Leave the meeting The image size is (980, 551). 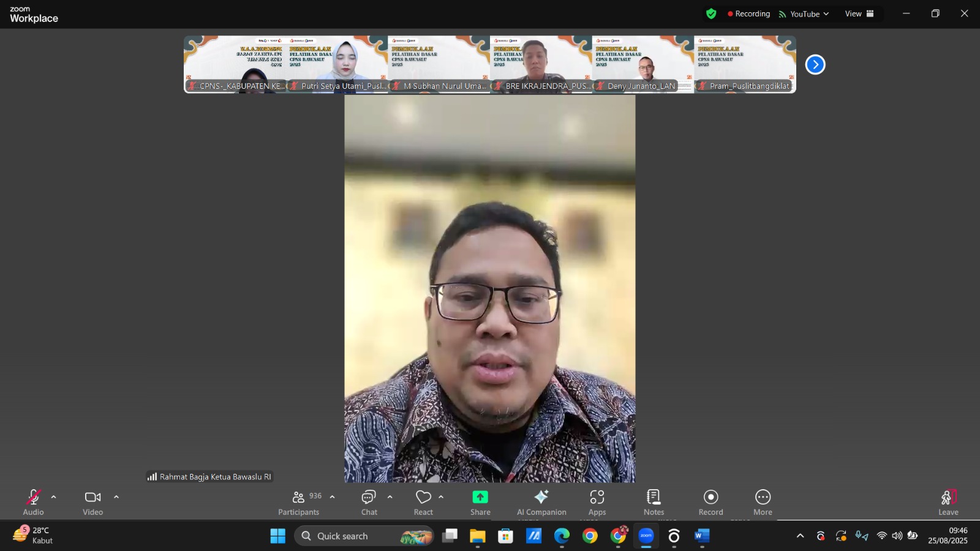(x=948, y=502)
